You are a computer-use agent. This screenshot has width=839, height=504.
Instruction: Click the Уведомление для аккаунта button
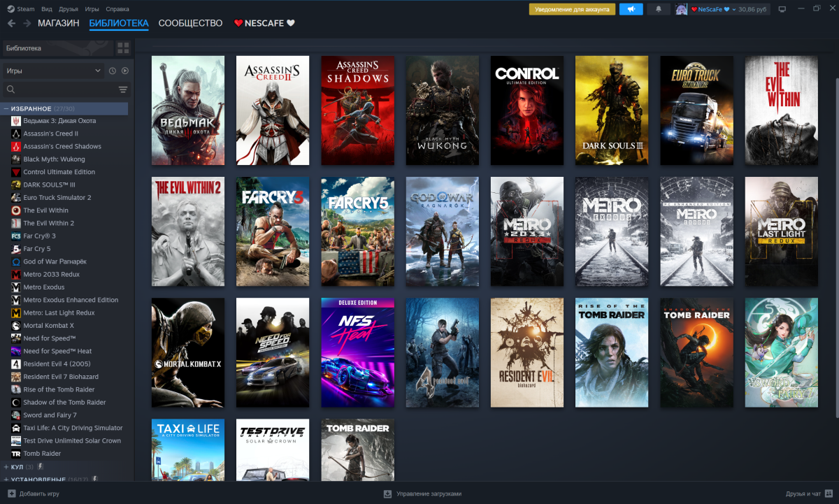[572, 9]
